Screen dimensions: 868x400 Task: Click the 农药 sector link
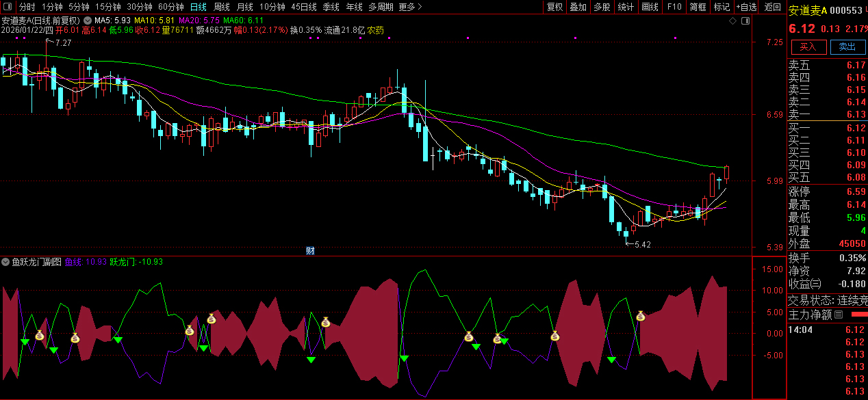(375, 30)
